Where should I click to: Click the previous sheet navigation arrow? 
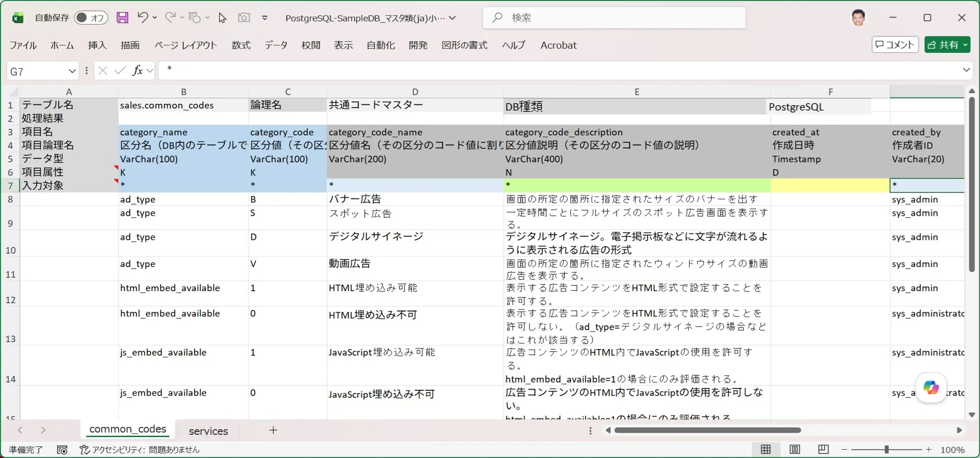(x=20, y=430)
